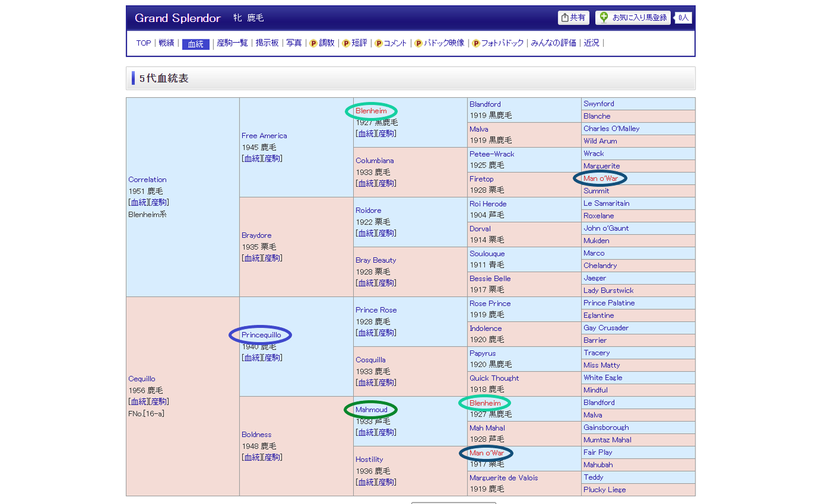
Task: Select the 血統 tab
Action: [x=195, y=44]
